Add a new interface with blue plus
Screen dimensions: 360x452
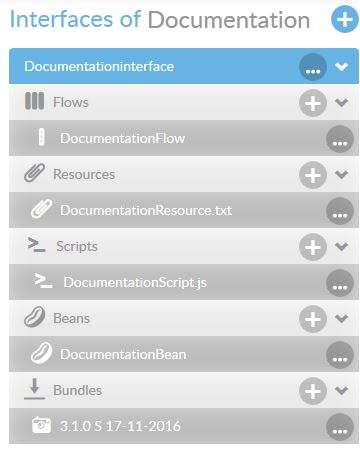pyautogui.click(x=345, y=19)
